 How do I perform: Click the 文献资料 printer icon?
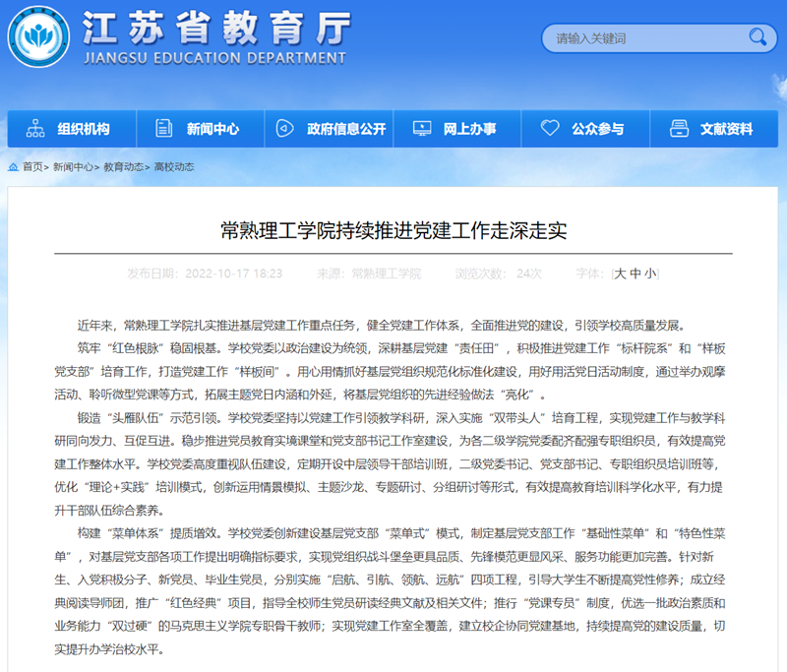pyautogui.click(x=679, y=129)
